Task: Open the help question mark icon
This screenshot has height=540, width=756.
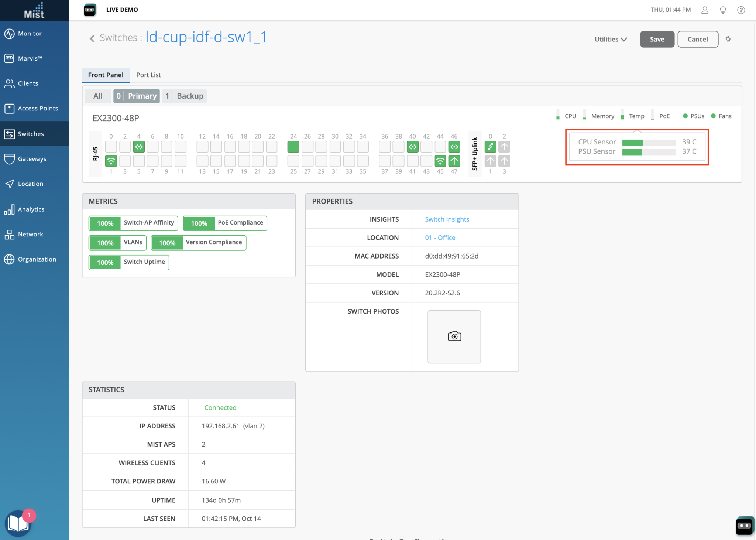Action: pyautogui.click(x=740, y=10)
